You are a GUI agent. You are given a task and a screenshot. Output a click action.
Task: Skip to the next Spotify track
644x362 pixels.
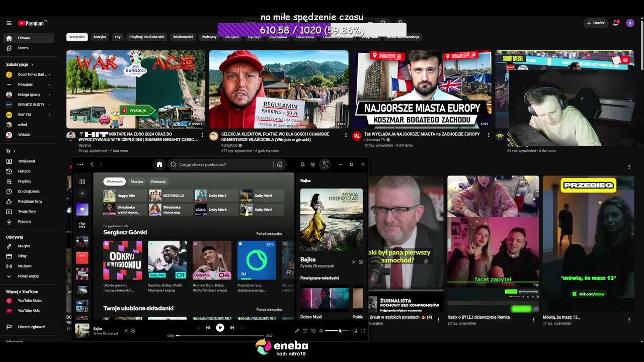coord(232,328)
